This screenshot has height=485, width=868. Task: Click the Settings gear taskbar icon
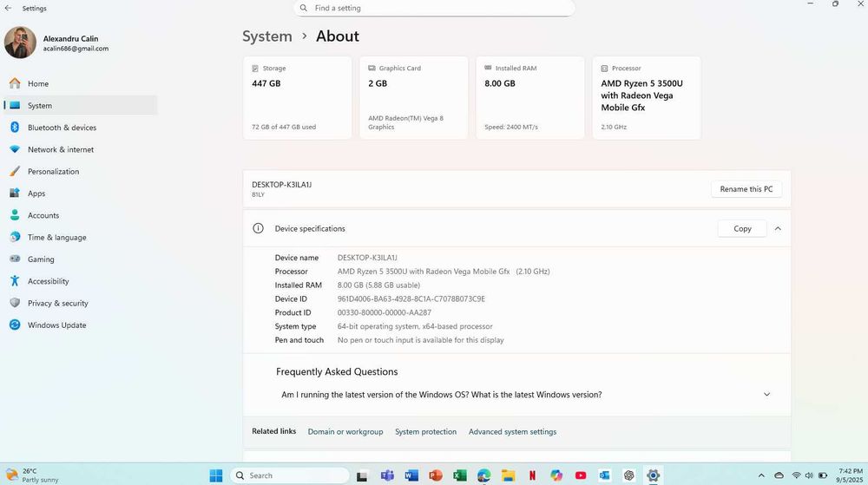pyautogui.click(x=654, y=475)
